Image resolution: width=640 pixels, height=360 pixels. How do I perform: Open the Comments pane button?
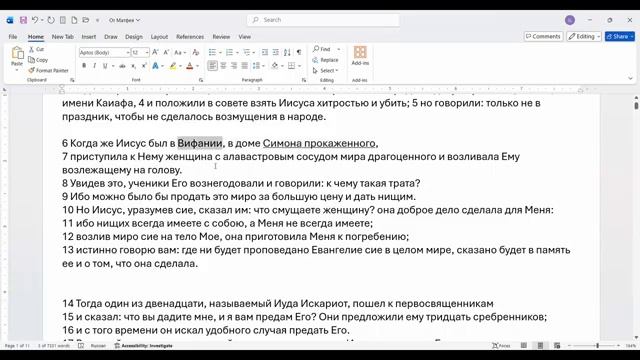(x=543, y=36)
